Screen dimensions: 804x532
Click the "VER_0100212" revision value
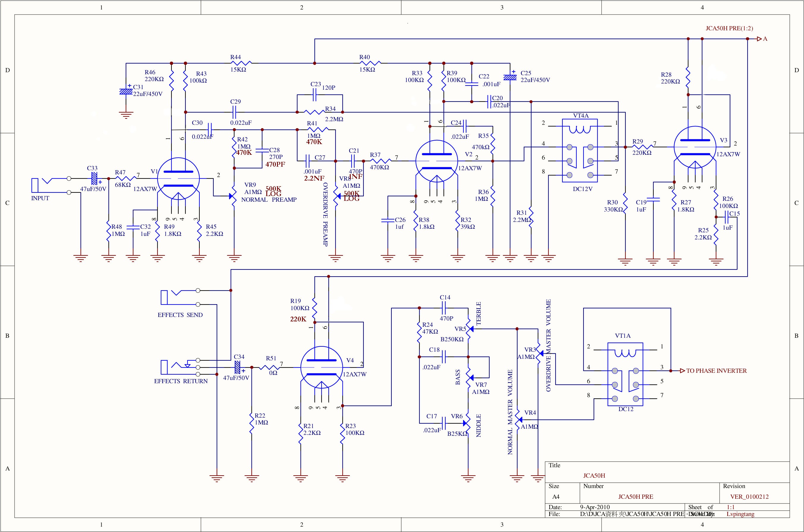coord(749,497)
